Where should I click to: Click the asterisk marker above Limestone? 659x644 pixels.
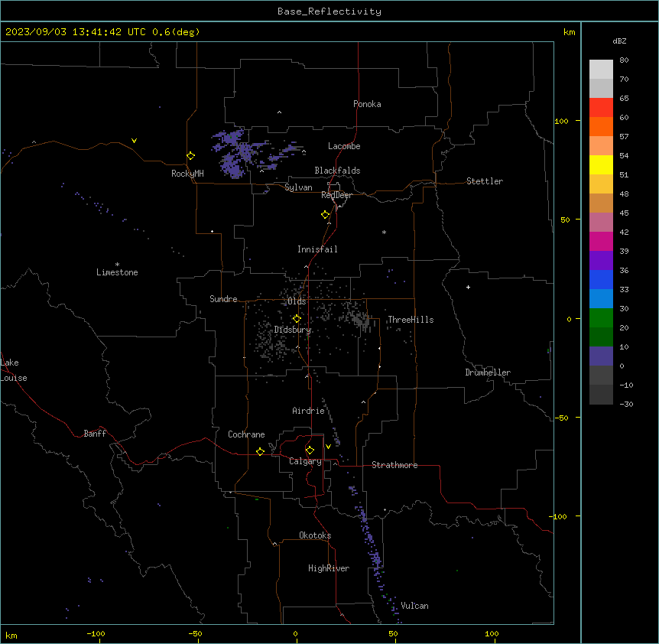(x=117, y=265)
